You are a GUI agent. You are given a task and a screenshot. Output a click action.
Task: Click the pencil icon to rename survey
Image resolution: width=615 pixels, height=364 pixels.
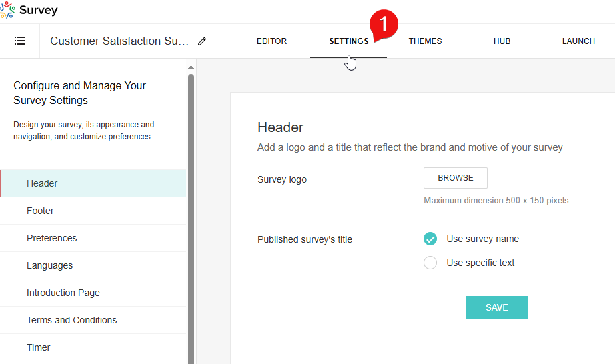click(x=202, y=41)
